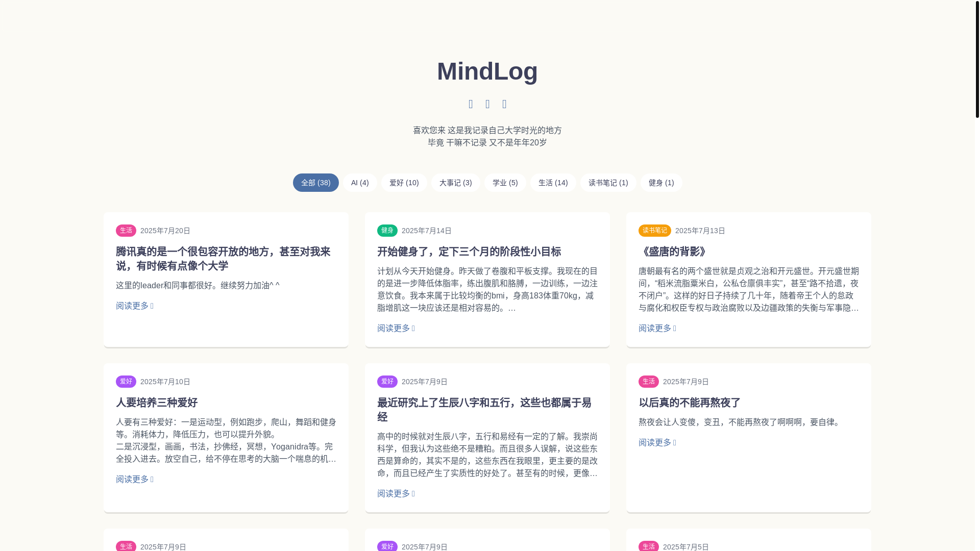Click the page's vertical scrollbar thumb
Viewport: 980px width, 551px height.
point(977,59)
